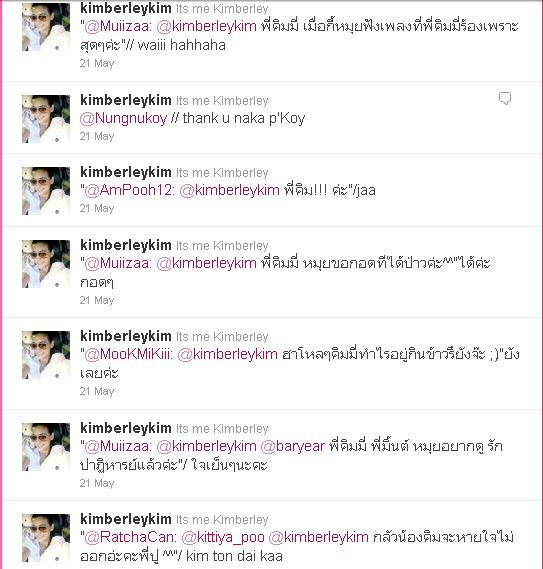Open the @AmPooh12 mention link

coord(129,190)
